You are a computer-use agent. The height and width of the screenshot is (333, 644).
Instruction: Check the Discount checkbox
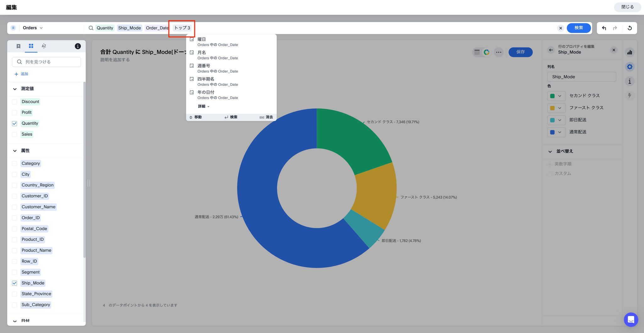click(14, 102)
